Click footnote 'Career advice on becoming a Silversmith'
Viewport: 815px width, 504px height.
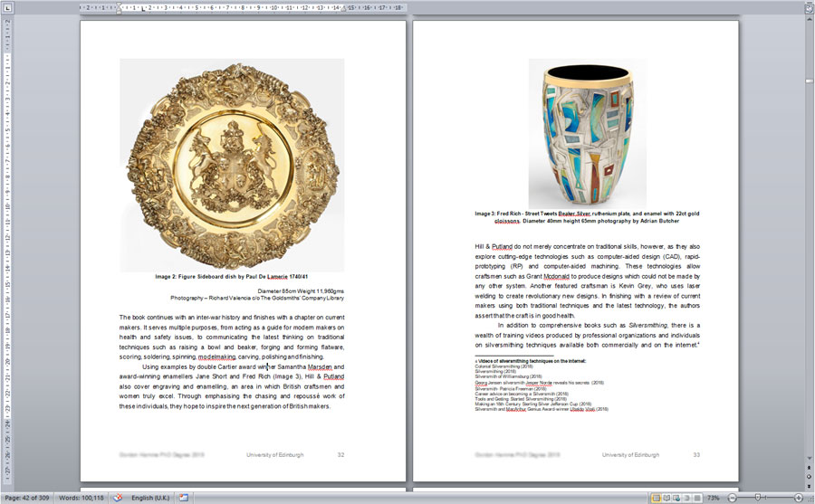click(522, 394)
